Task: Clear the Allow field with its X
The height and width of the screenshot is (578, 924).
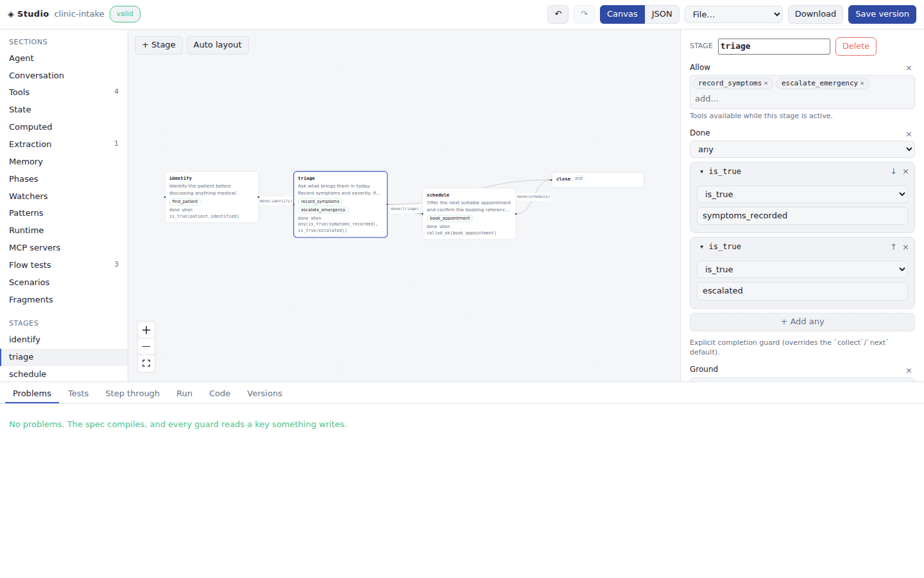Action: (x=909, y=68)
